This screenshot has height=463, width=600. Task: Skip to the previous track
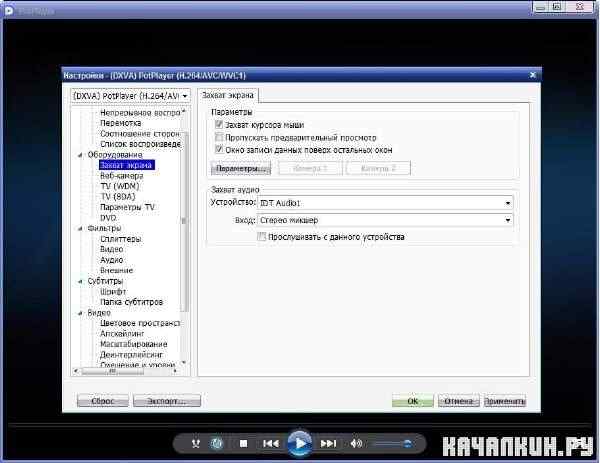pos(271,443)
